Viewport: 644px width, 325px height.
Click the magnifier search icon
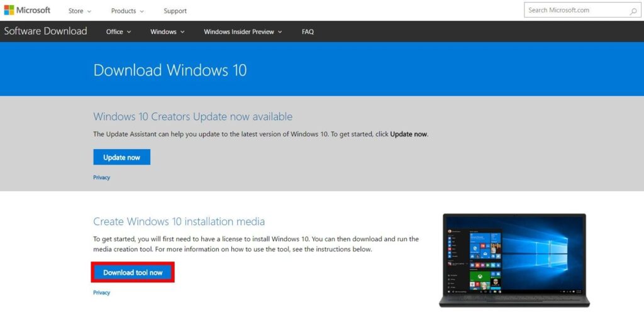point(633,11)
